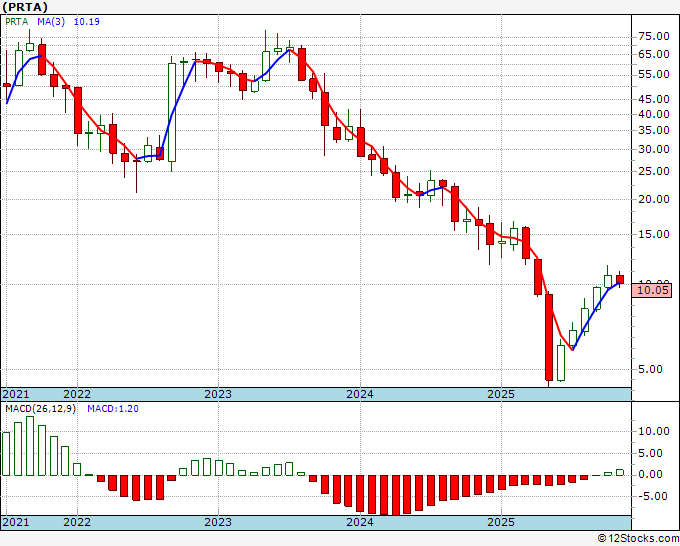The height and width of the screenshot is (546, 680).
Task: Click the latest red candlestick near 10.05
Action: 620,279
